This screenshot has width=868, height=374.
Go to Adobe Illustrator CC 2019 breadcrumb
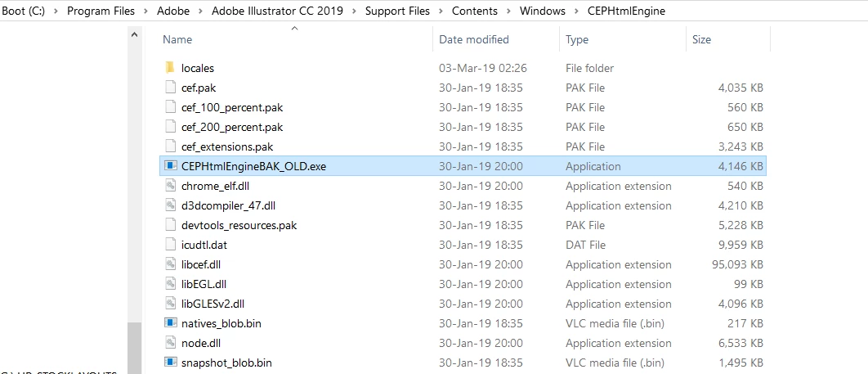pyautogui.click(x=277, y=11)
